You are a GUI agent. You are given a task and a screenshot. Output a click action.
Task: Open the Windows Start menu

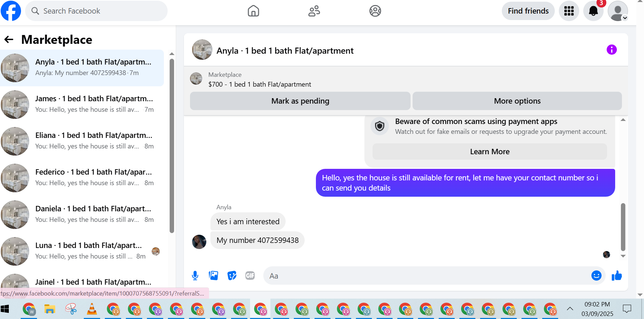click(x=5, y=309)
